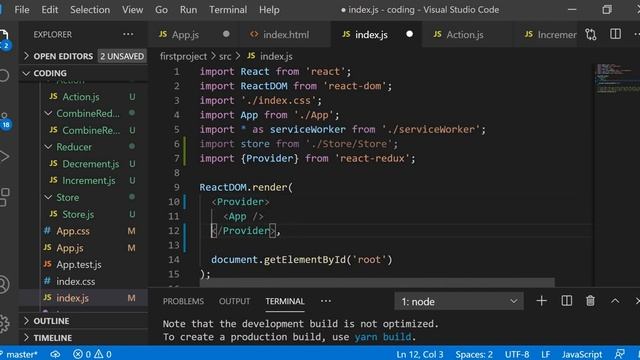Create a new terminal with plus icon
The height and width of the screenshot is (360, 640).
coord(542,301)
